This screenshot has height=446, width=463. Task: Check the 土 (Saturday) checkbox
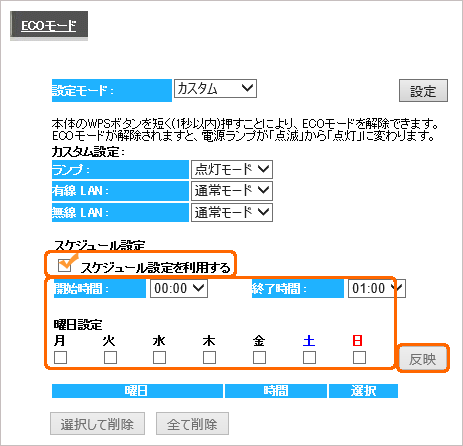[x=309, y=358]
